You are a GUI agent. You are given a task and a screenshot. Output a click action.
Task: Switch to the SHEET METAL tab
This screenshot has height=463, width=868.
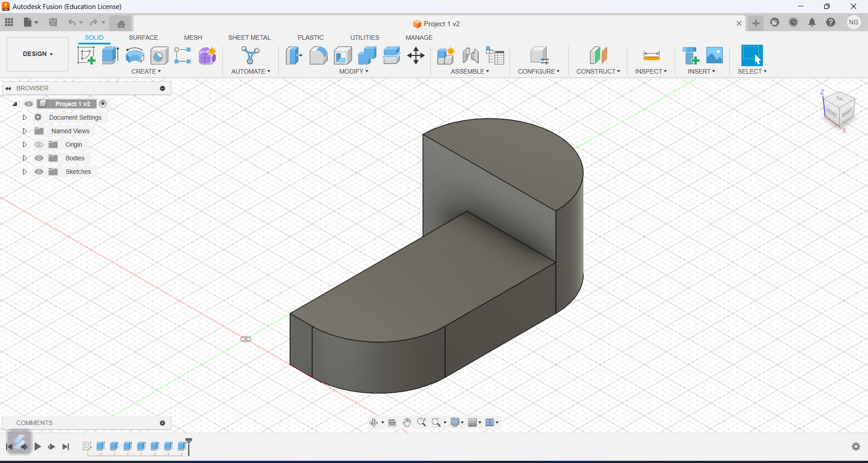click(x=250, y=37)
